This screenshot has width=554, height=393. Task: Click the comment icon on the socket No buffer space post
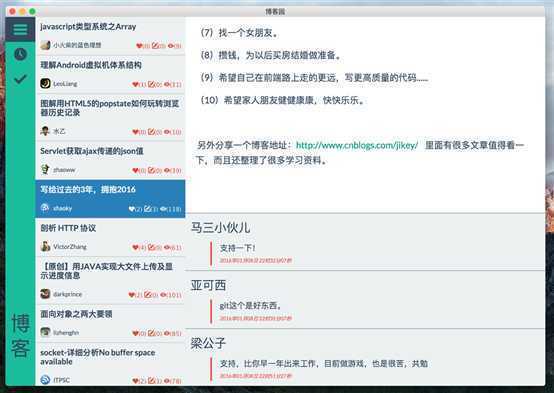pyautogui.click(x=151, y=381)
